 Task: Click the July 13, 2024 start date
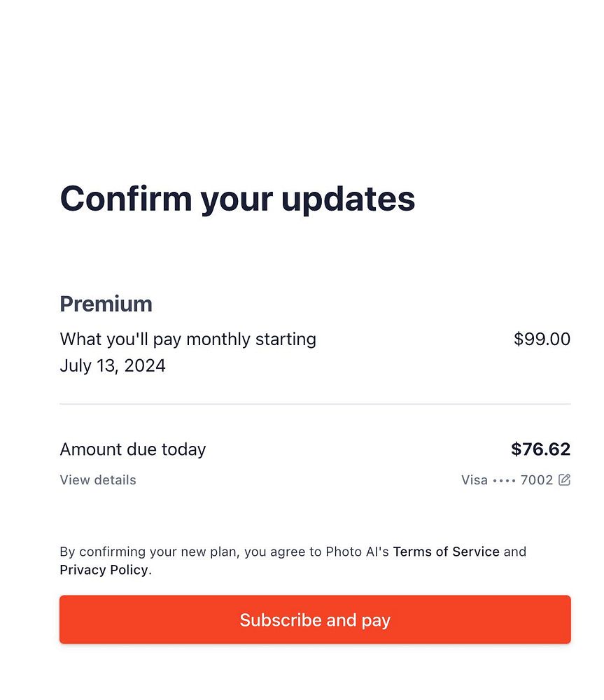pyautogui.click(x=113, y=366)
